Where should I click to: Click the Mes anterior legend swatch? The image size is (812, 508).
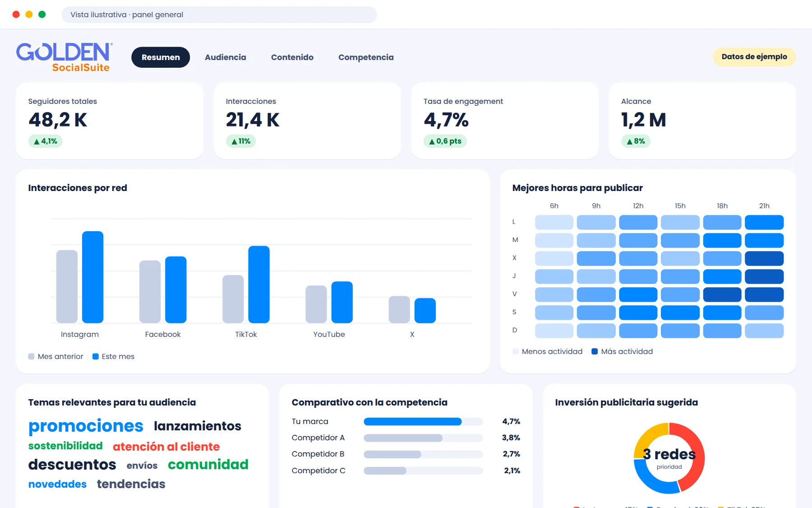click(x=31, y=356)
